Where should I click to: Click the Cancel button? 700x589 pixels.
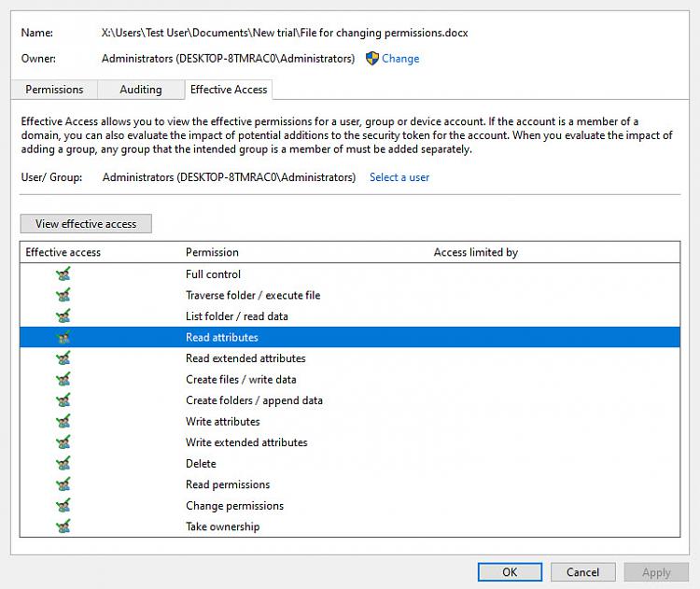582,572
